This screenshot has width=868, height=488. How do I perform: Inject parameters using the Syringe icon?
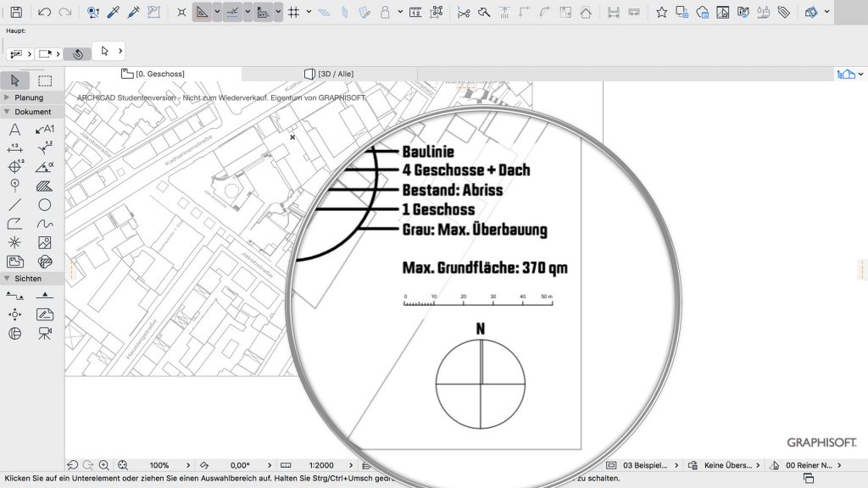(132, 11)
